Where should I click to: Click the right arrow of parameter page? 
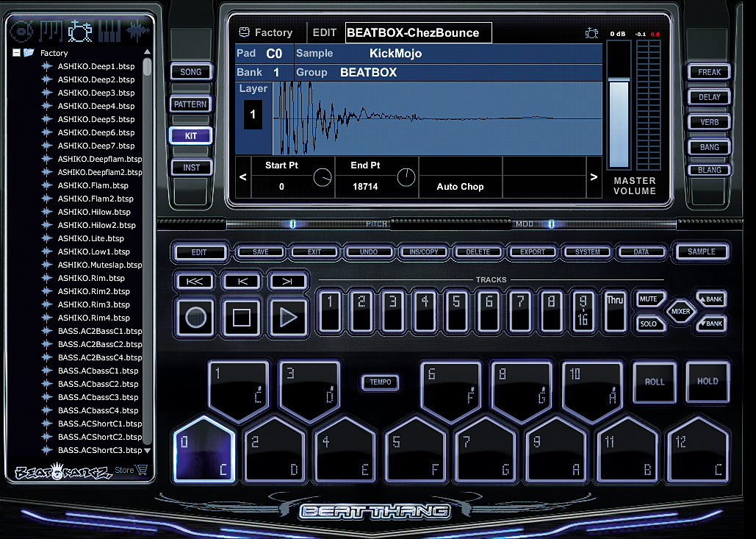click(594, 176)
